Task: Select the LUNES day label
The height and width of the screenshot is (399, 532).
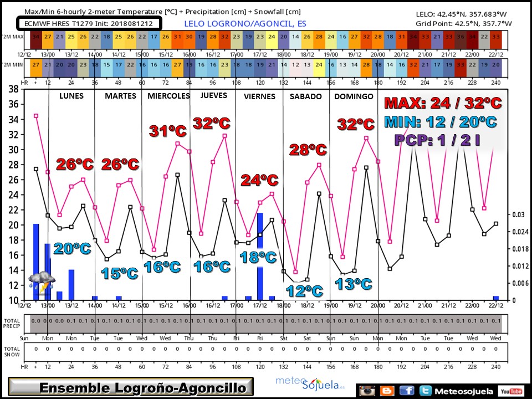Action: tap(71, 96)
